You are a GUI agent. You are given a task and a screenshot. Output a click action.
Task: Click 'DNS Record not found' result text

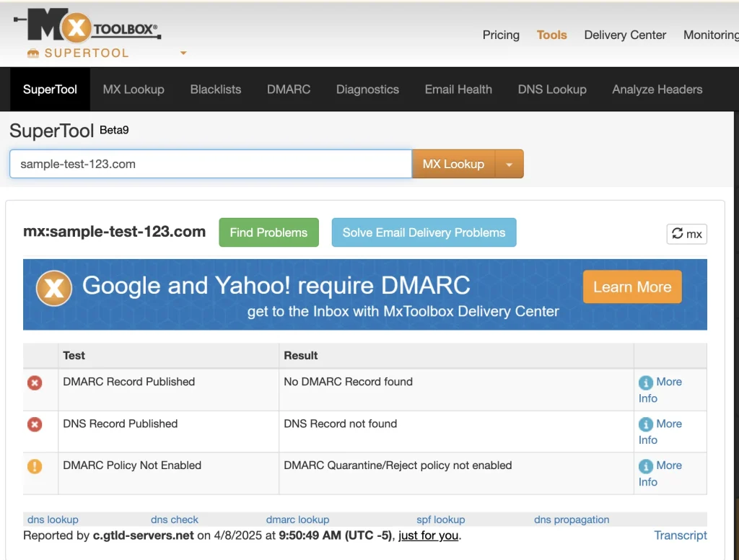[x=341, y=424]
